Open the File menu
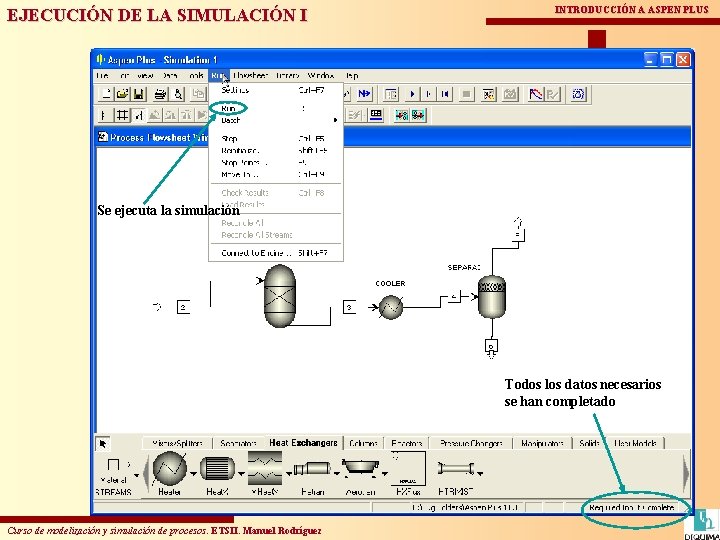 click(102, 76)
